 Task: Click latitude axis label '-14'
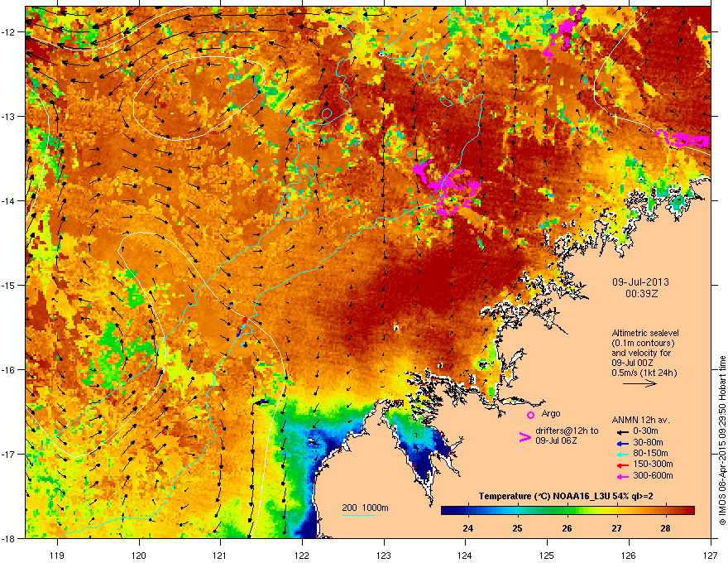tap(9, 201)
